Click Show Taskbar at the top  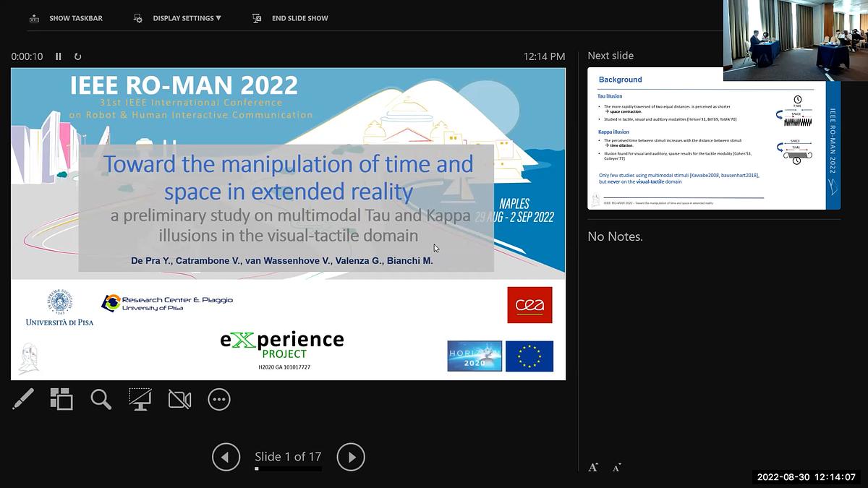[66, 18]
